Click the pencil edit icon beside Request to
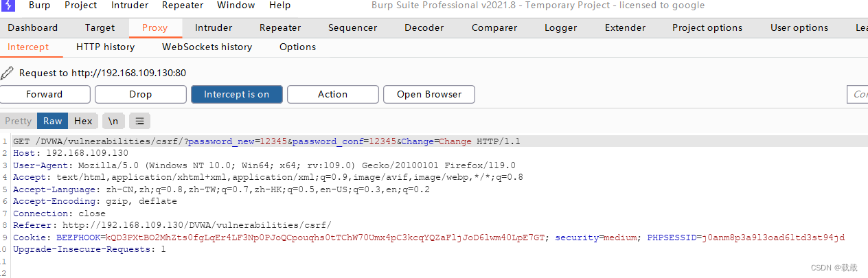 (7, 73)
